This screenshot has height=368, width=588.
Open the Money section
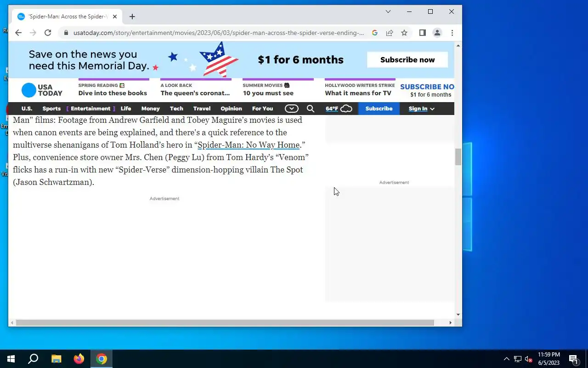(x=151, y=109)
